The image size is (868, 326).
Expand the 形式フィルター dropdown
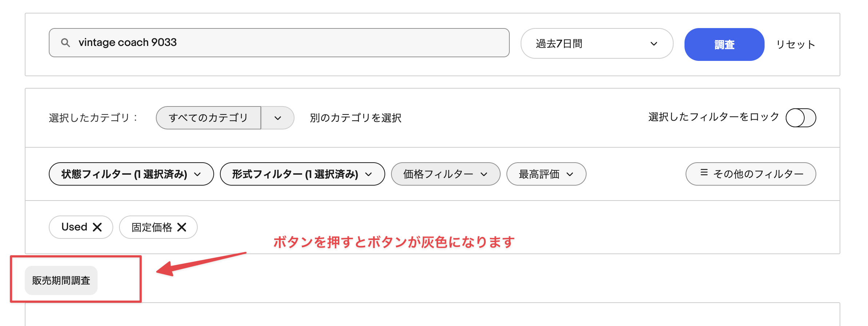[x=303, y=174]
